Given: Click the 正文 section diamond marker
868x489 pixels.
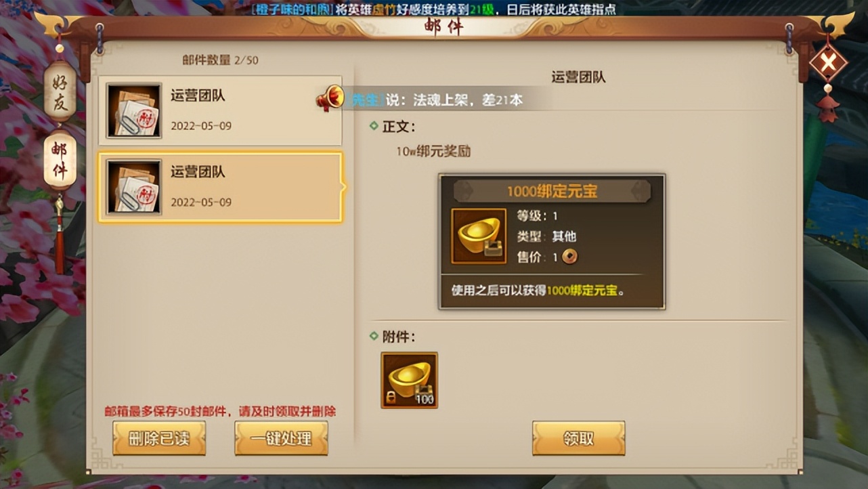Looking at the screenshot, I should point(374,126).
